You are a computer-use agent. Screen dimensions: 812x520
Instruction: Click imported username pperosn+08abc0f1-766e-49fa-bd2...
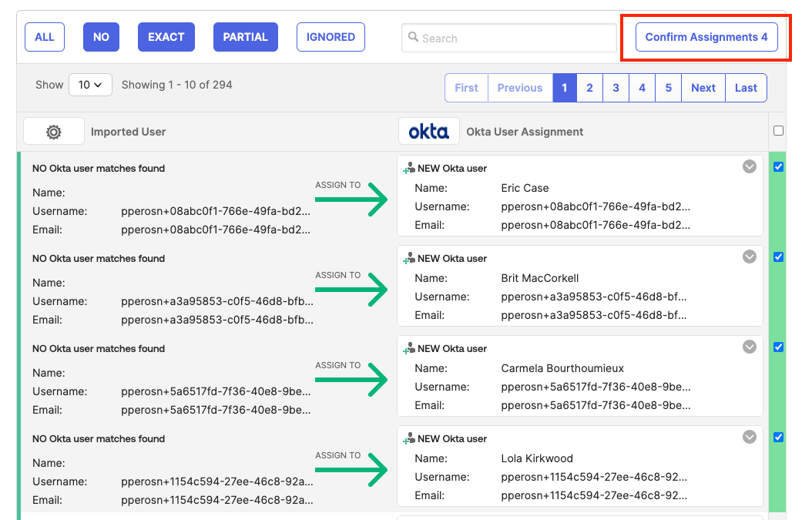click(216, 211)
